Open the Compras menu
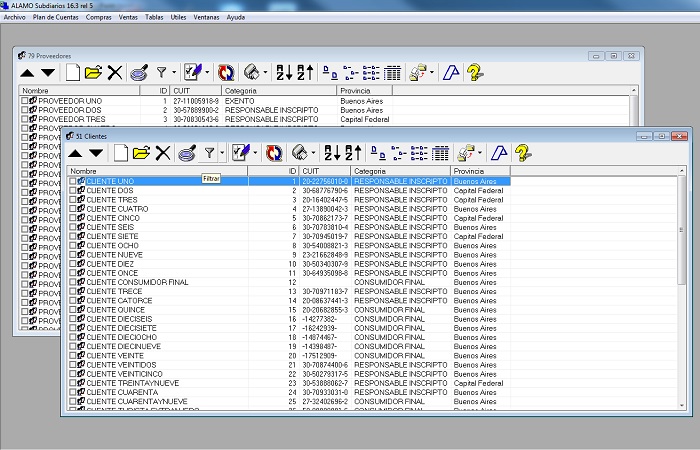The height and width of the screenshot is (450, 700). (98, 17)
